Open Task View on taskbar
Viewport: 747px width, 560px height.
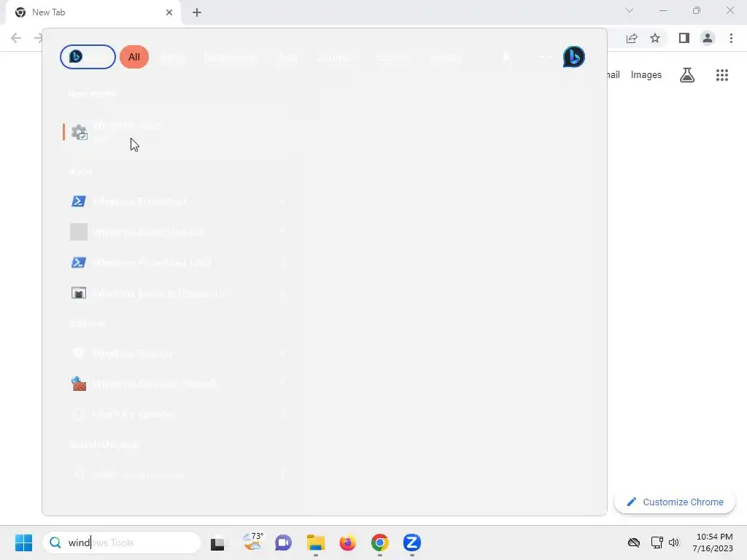(217, 542)
